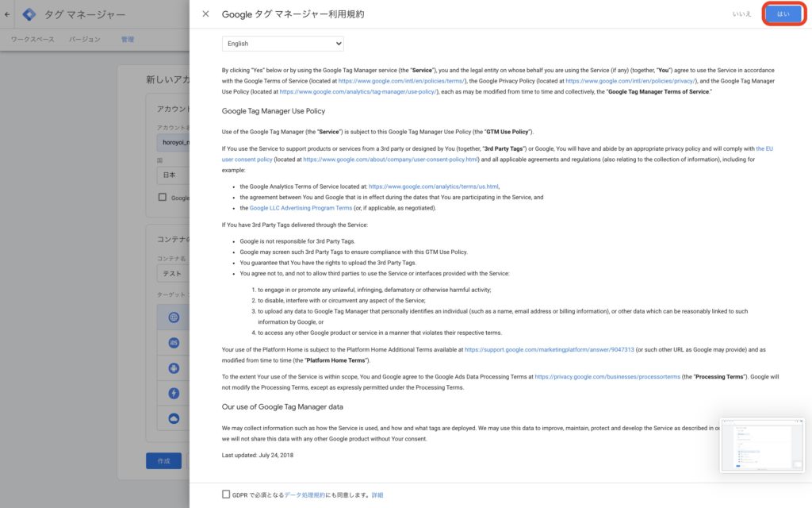Image resolution: width=812 pixels, height=508 pixels.
Task: Click the account name field containing horoyoi
Action: point(173,143)
